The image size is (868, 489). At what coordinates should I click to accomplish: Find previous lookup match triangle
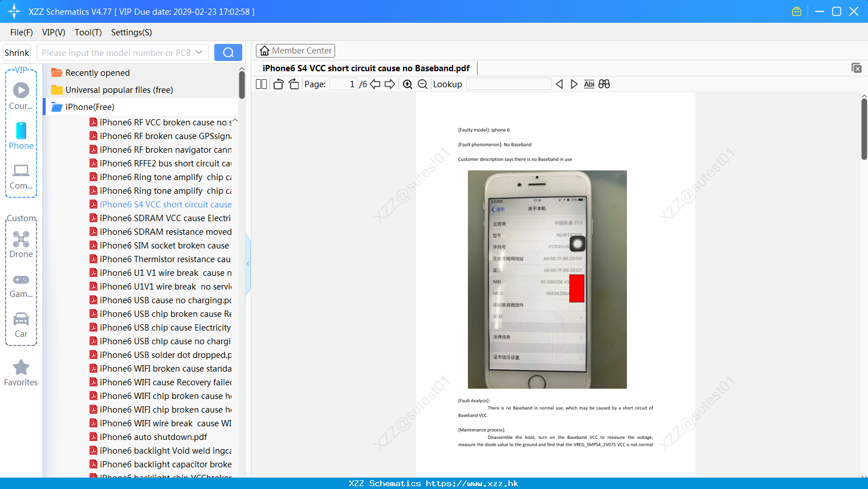pos(559,84)
